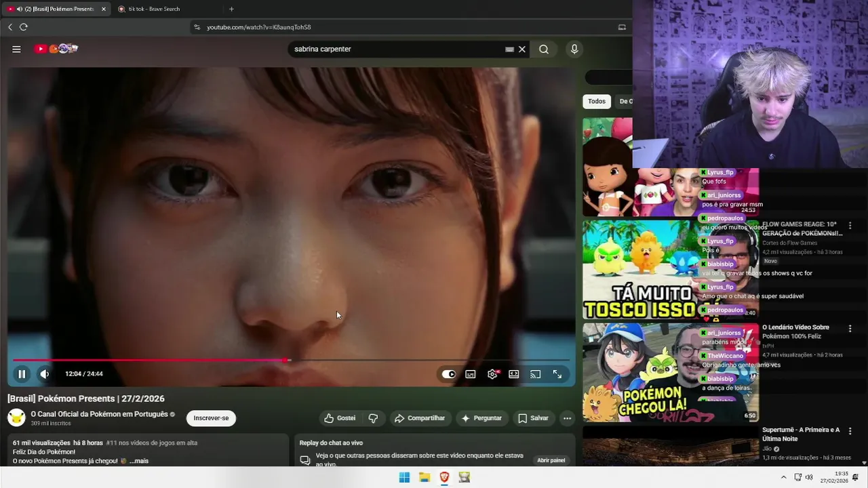This screenshot has width=868, height=488.
Task: Enter fullscreen mode
Action: (557, 374)
